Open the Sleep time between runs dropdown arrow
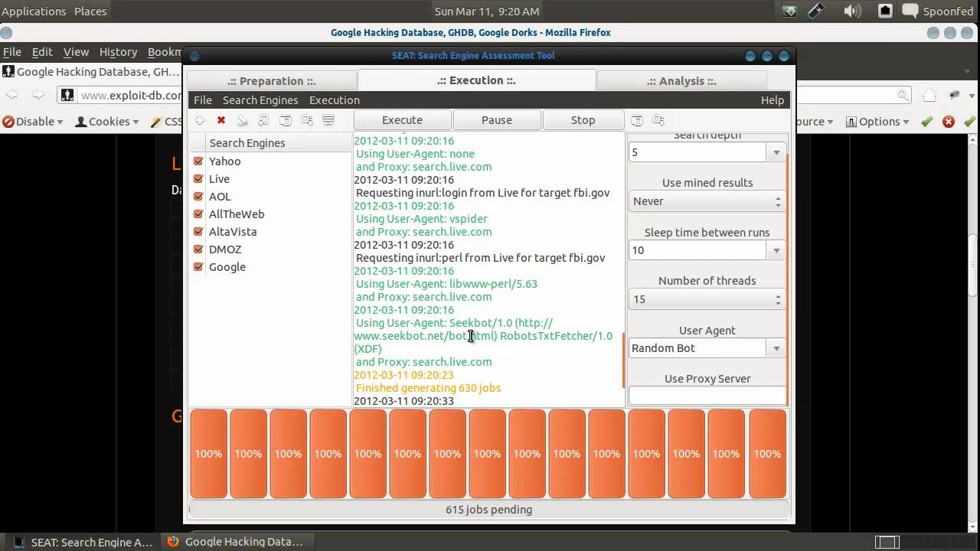 pos(776,250)
